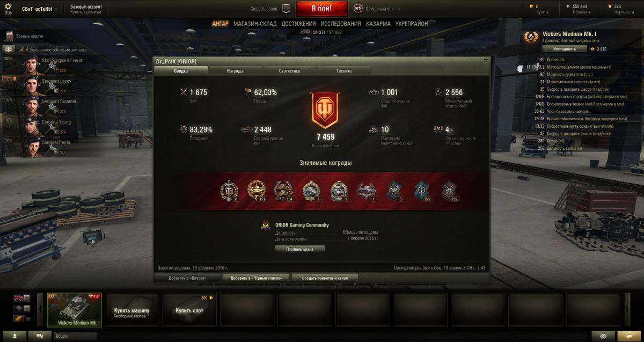Toggle the favorites filter checkbox
Image resolution: width=644 pixels, height=342 pixels.
[28, 319]
